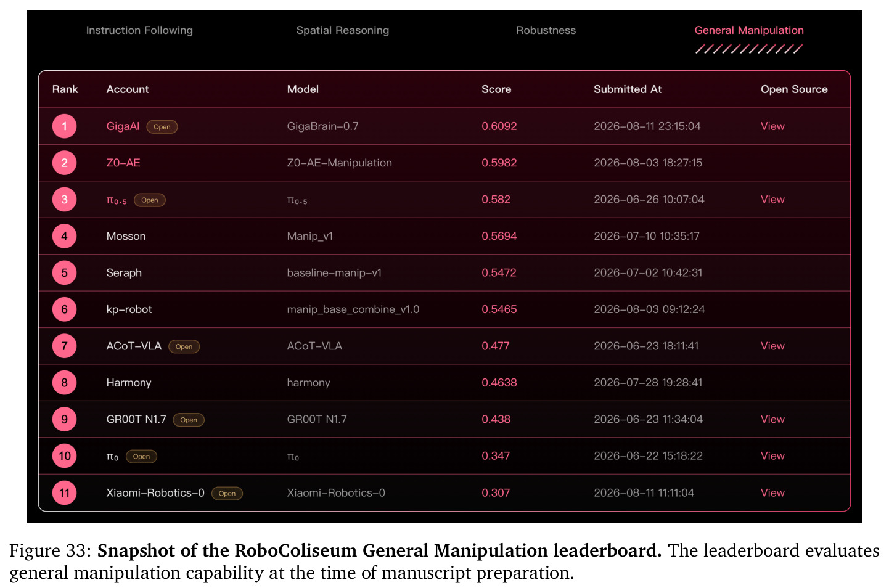Click the Account column header
889x588 pixels.
(128, 89)
